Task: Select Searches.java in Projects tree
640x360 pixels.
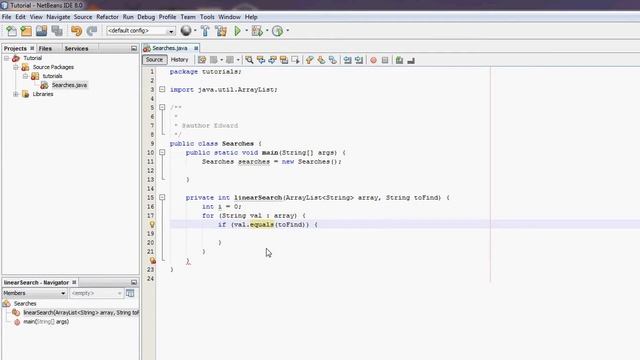Action: click(x=69, y=85)
